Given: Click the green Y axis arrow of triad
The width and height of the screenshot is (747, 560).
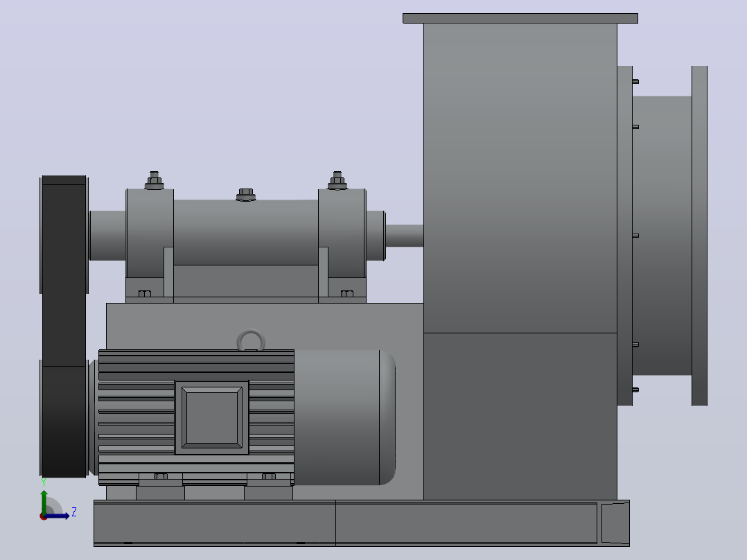Looking at the screenshot, I should (x=44, y=501).
